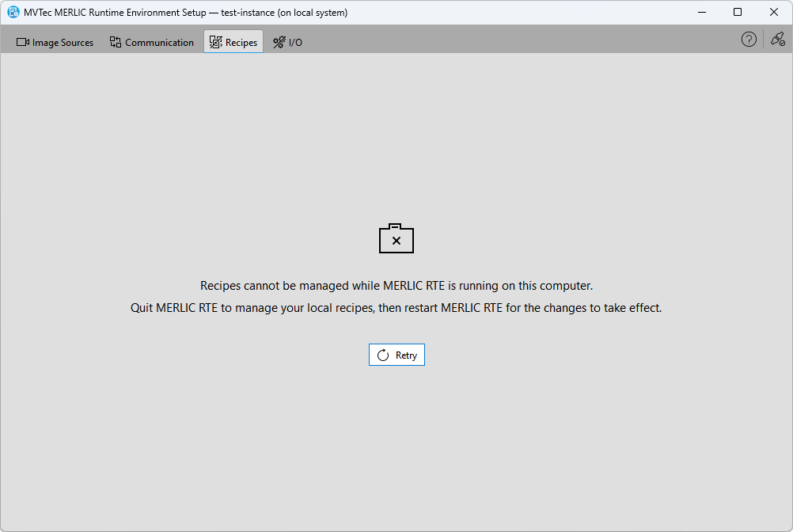Click the "Recipes cannot be managed" message text
This screenshot has width=793, height=532.
click(x=396, y=286)
